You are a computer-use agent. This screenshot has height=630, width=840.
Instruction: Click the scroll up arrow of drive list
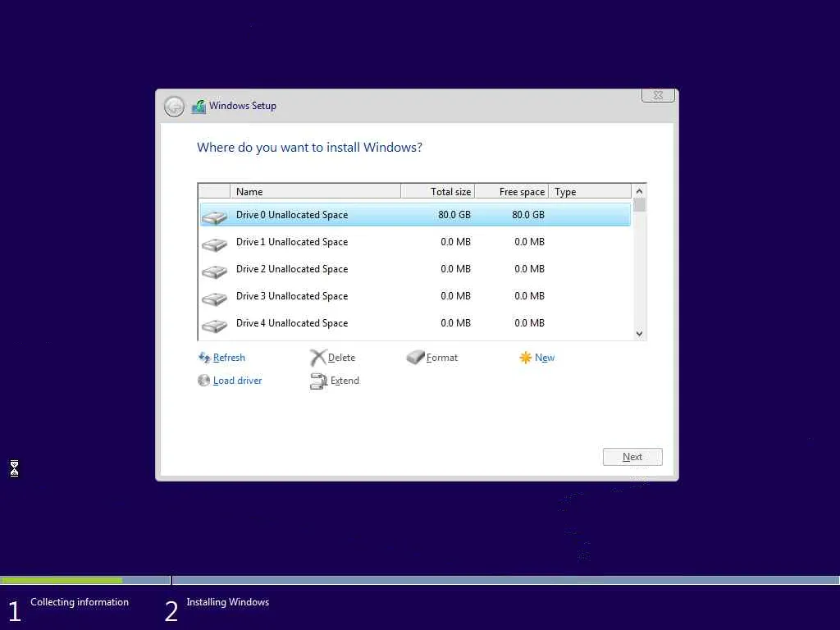(x=639, y=191)
